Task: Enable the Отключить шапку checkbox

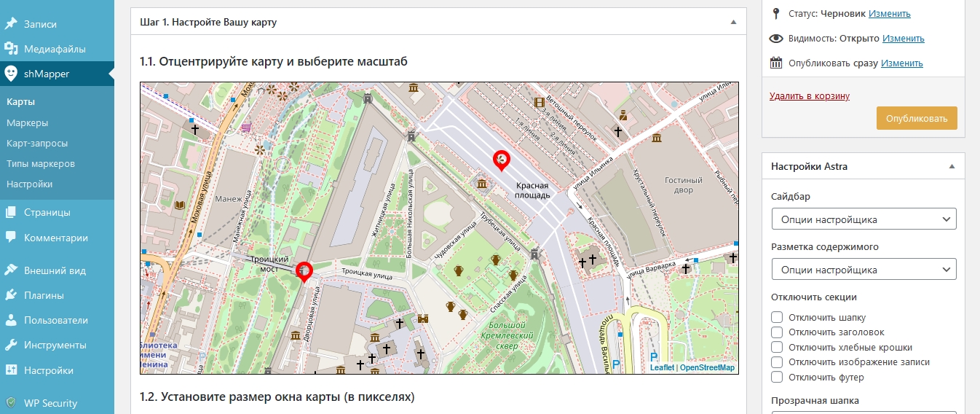Action: click(x=777, y=317)
